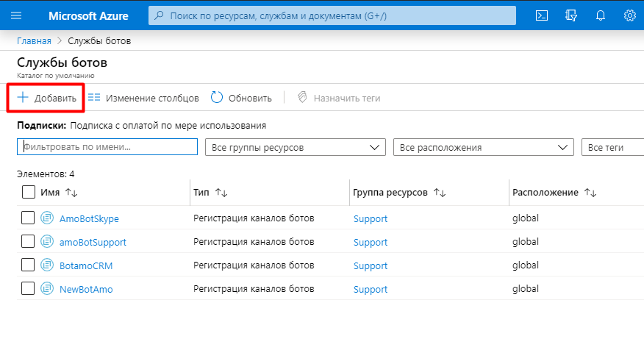Image resolution: width=644 pixels, height=364 pixels.
Task: Open the Все теги dropdown
Action: pos(613,147)
